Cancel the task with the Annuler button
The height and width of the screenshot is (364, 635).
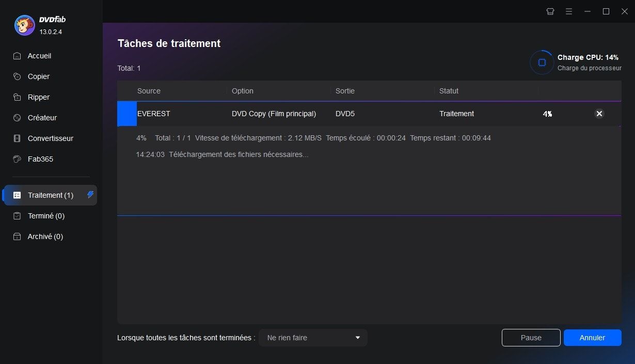(x=592, y=338)
